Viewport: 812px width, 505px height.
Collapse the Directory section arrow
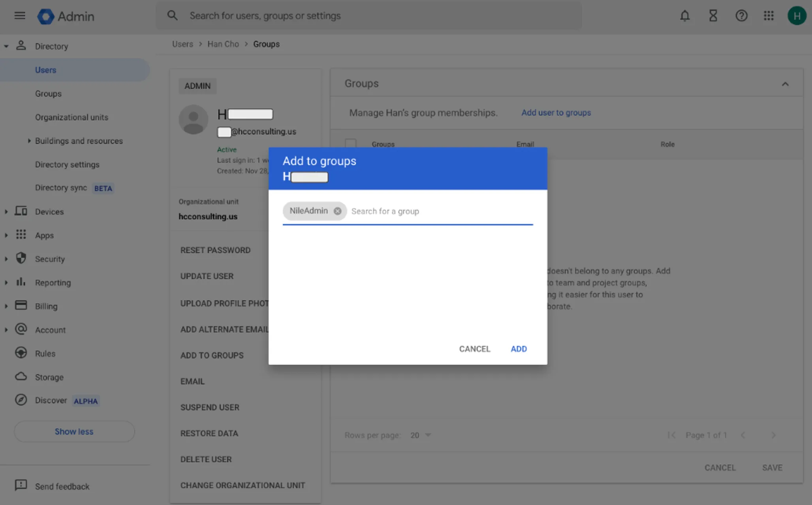tap(6, 46)
